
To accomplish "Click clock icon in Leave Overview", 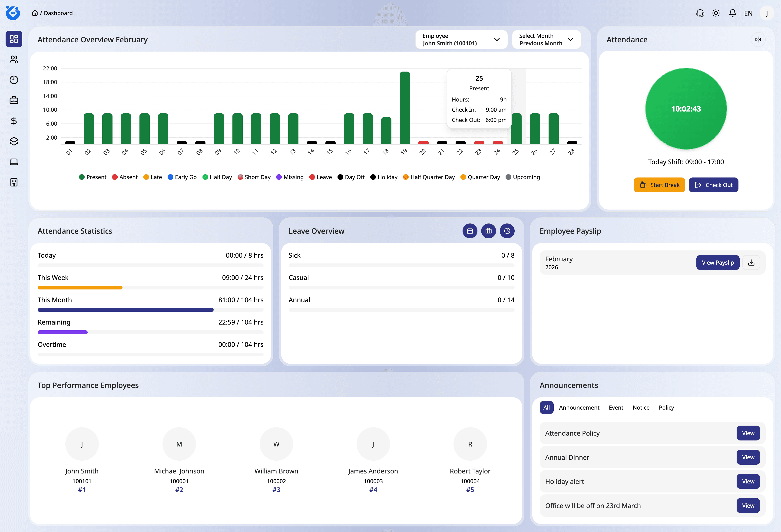I will tap(507, 231).
